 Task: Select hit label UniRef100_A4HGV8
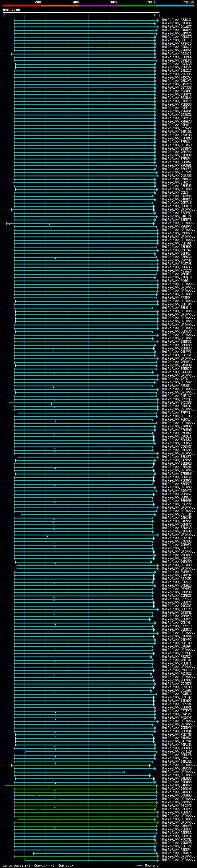177,826
